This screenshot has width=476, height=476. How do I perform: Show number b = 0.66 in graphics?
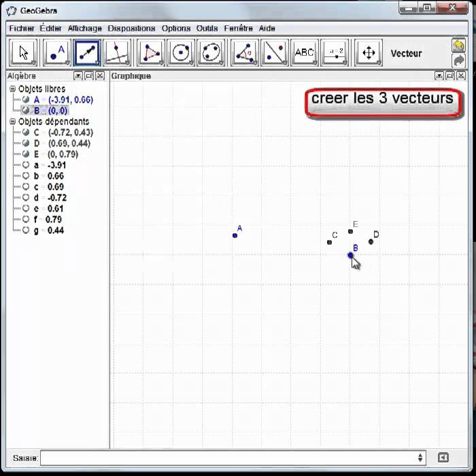pos(26,175)
